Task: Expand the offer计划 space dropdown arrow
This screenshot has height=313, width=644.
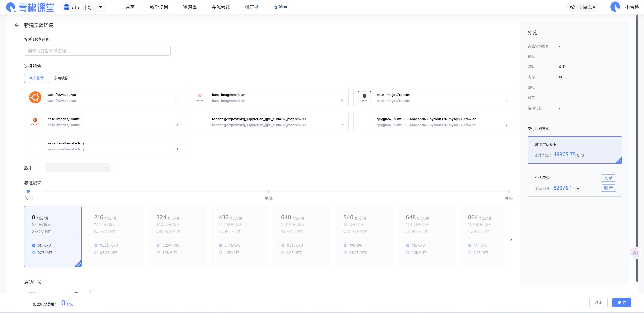Action: tap(100, 7)
